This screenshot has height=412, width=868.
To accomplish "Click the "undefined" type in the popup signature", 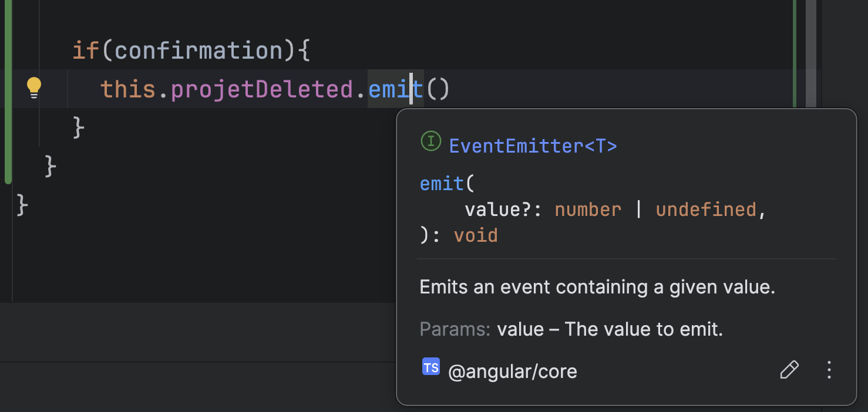I will click(706, 210).
